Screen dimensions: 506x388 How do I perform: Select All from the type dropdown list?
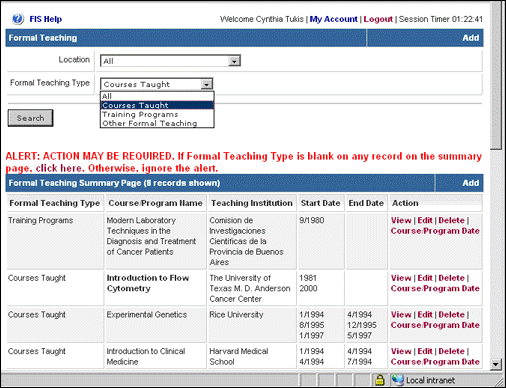[157, 96]
